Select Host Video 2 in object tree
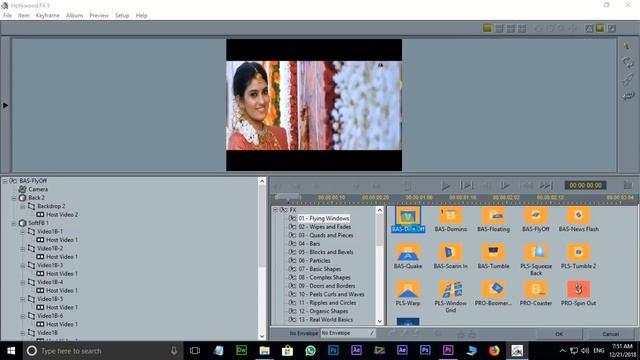 pyautogui.click(x=62, y=214)
